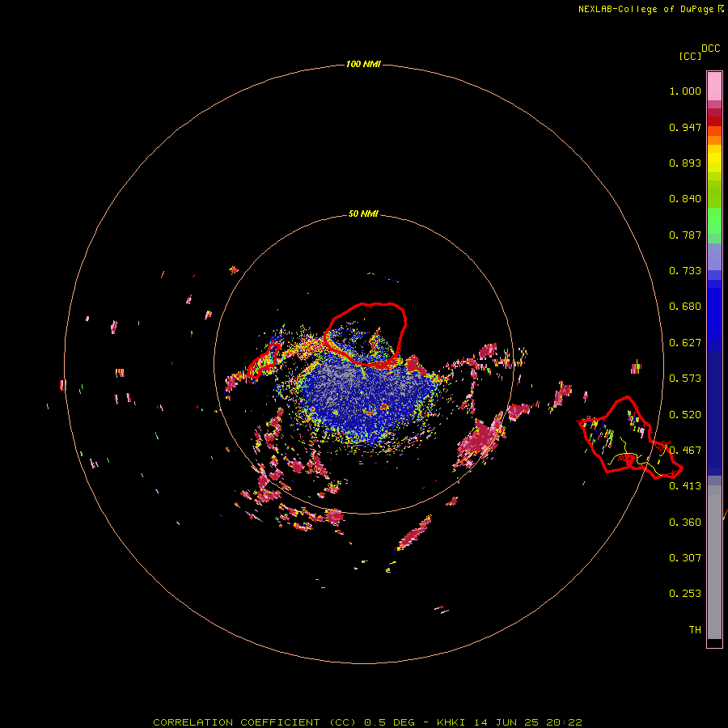
Task: Pick the orange swatch below 0.947
Action: [x=714, y=140]
